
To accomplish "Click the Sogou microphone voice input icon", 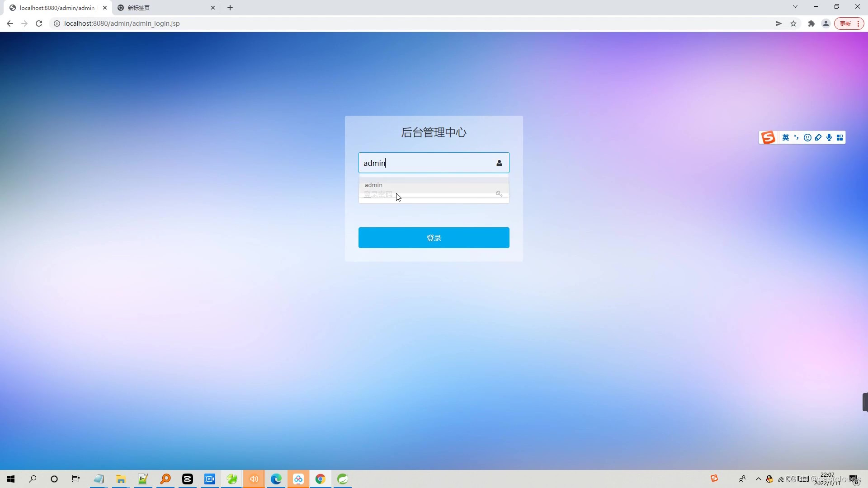I will 829,138.
